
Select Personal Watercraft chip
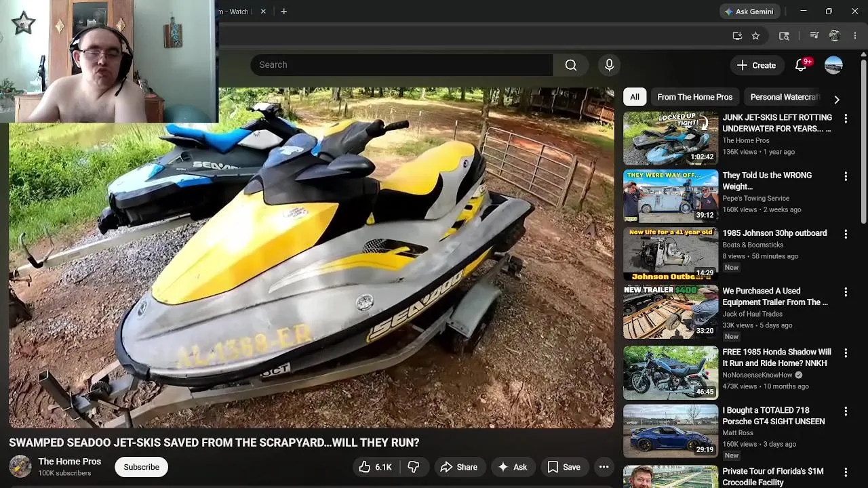click(x=785, y=97)
